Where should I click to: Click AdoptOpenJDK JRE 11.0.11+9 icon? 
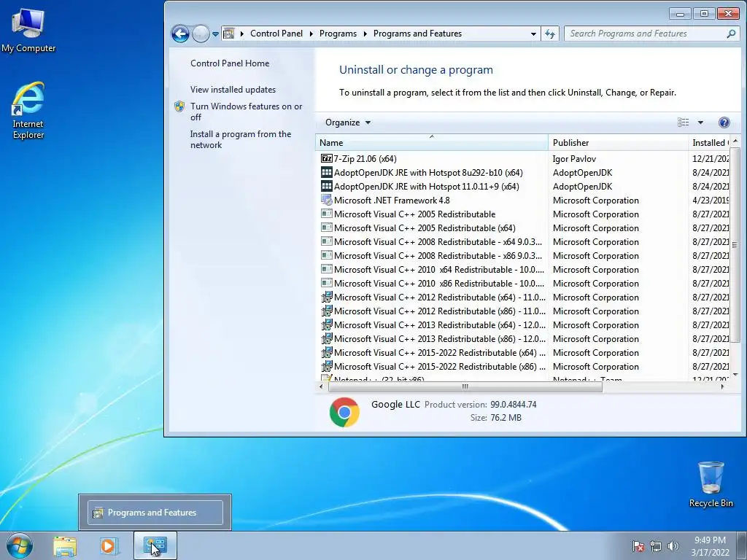pos(326,186)
